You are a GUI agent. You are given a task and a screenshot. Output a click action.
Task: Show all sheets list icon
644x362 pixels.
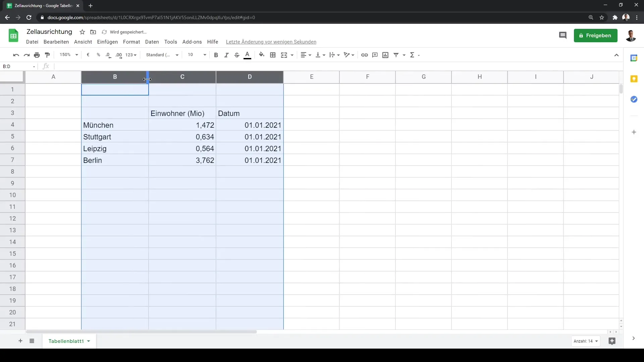click(x=32, y=341)
